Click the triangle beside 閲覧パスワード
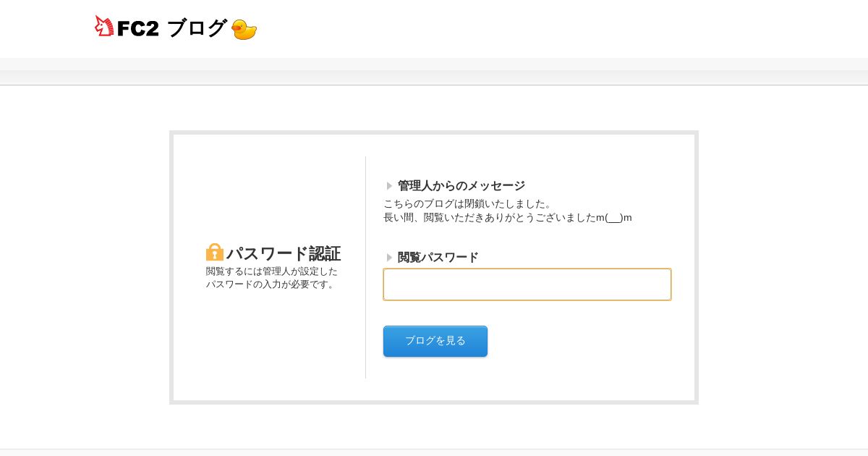 pyautogui.click(x=389, y=258)
